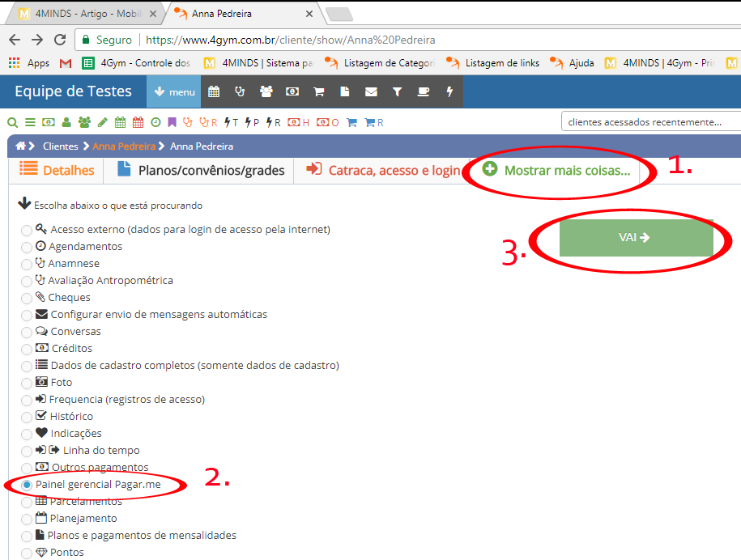The image size is (741, 560).
Task: Click the green magnifier search icon
Action: [12, 123]
